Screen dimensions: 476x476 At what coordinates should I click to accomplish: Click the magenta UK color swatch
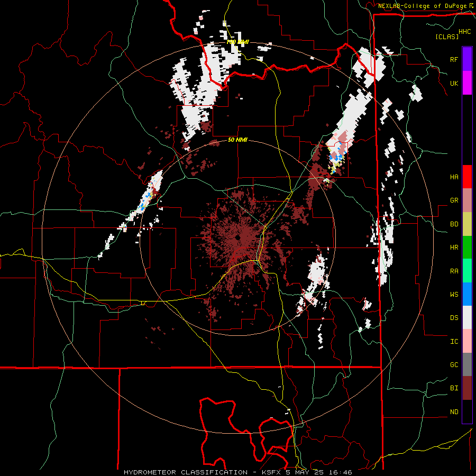pos(467,83)
